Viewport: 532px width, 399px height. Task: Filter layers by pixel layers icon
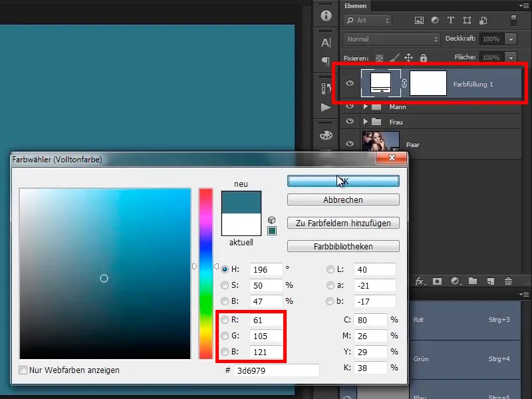(x=419, y=21)
